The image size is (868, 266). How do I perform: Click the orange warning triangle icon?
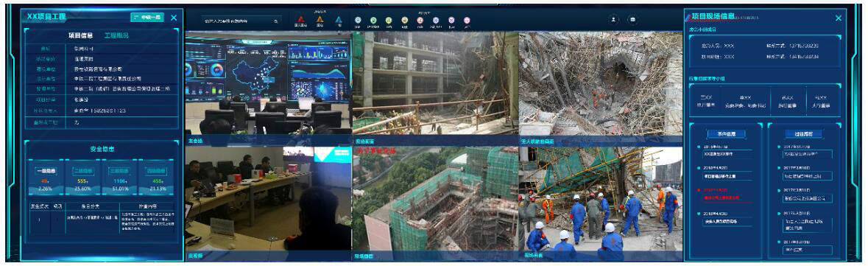click(x=320, y=19)
